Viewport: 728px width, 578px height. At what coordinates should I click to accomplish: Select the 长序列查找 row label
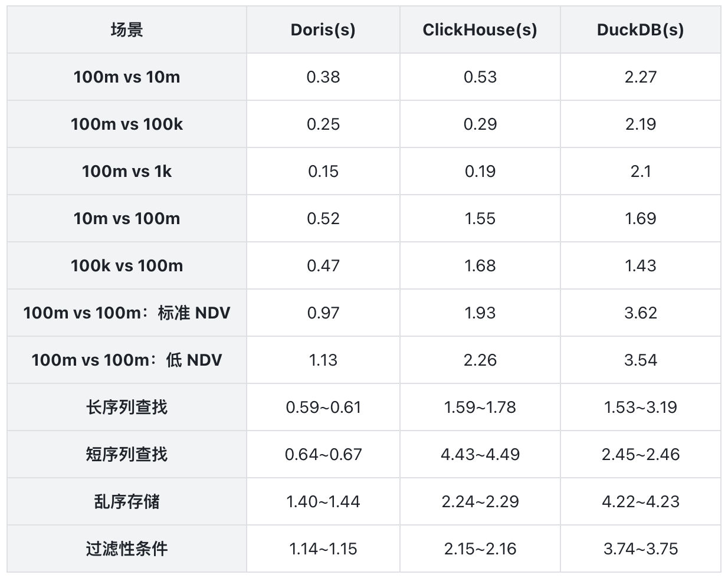(x=127, y=407)
